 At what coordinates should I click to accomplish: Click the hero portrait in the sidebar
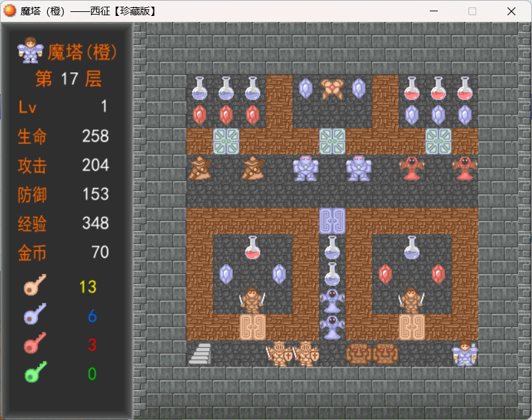(31, 50)
